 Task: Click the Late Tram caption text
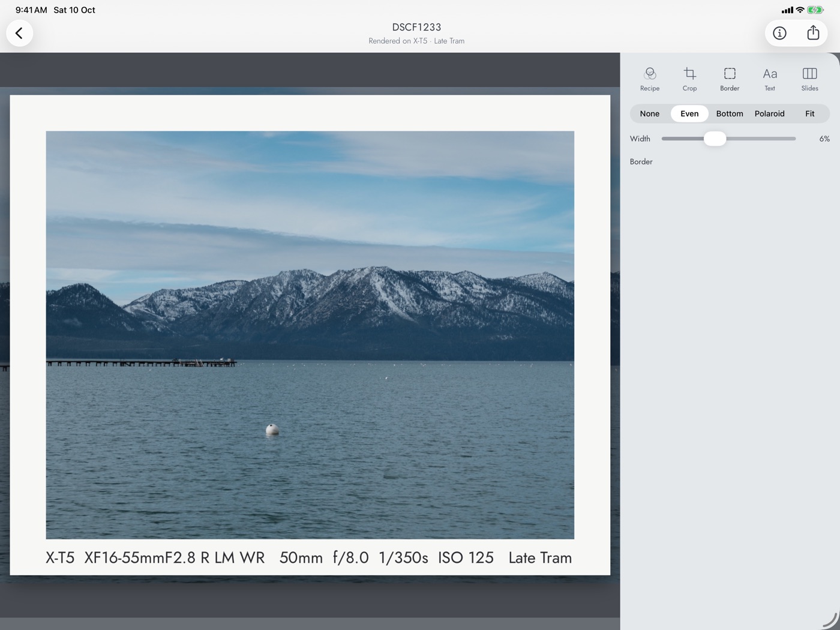click(540, 557)
